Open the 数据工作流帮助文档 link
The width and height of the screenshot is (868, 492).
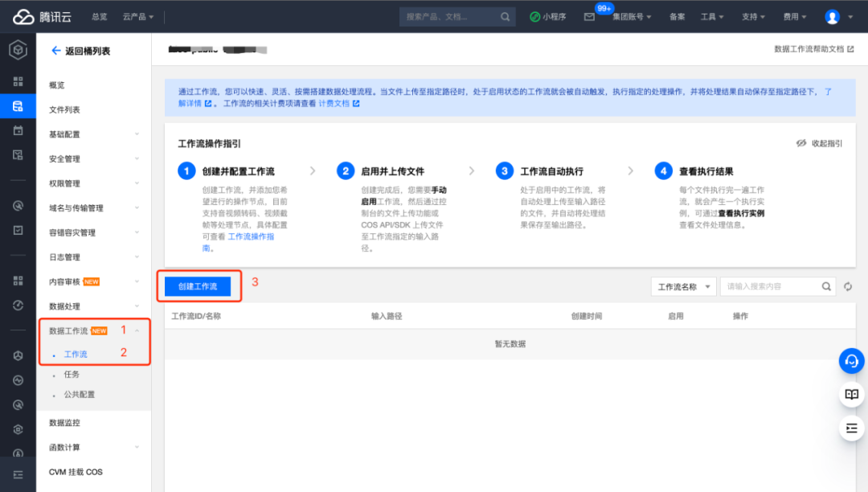(809, 49)
